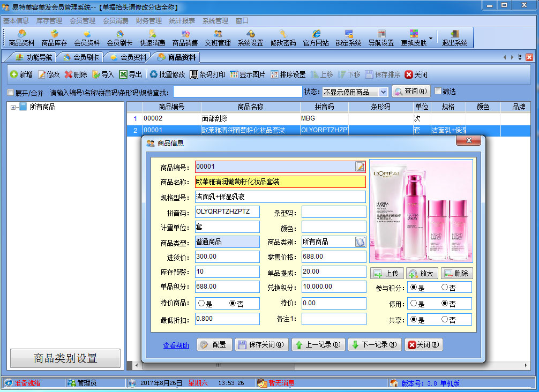Image resolution: width=539 pixels, height=392 pixels.
Task: Click the L'Oreal product image thumbnail
Action: click(x=421, y=210)
